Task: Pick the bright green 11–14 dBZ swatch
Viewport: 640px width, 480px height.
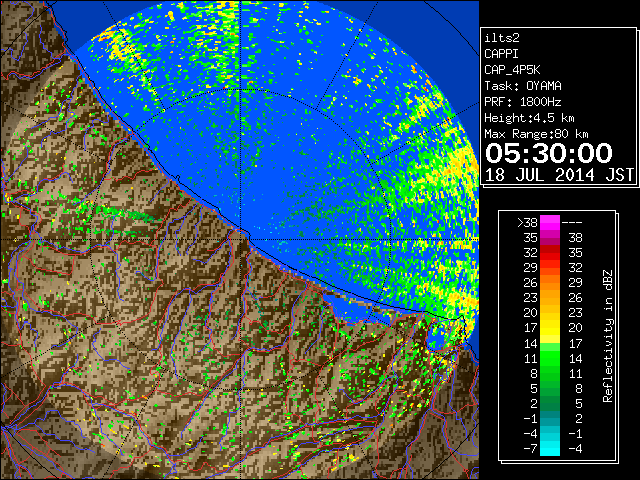Action: click(550, 358)
